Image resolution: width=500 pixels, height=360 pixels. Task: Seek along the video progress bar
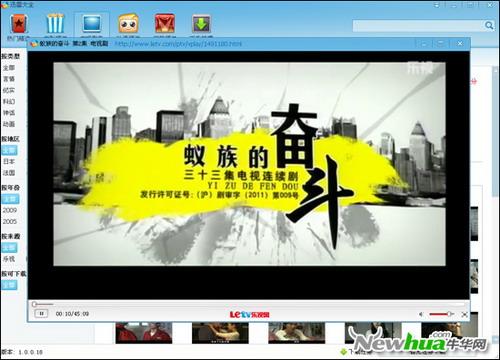(249, 304)
